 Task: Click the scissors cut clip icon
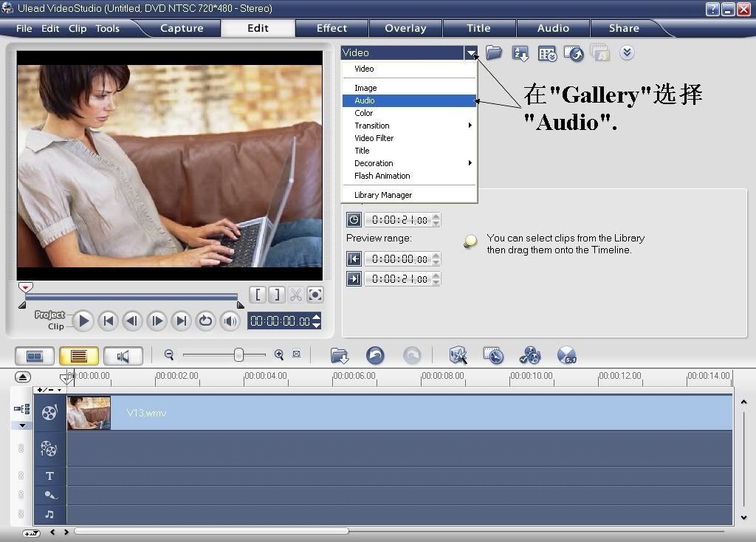296,295
